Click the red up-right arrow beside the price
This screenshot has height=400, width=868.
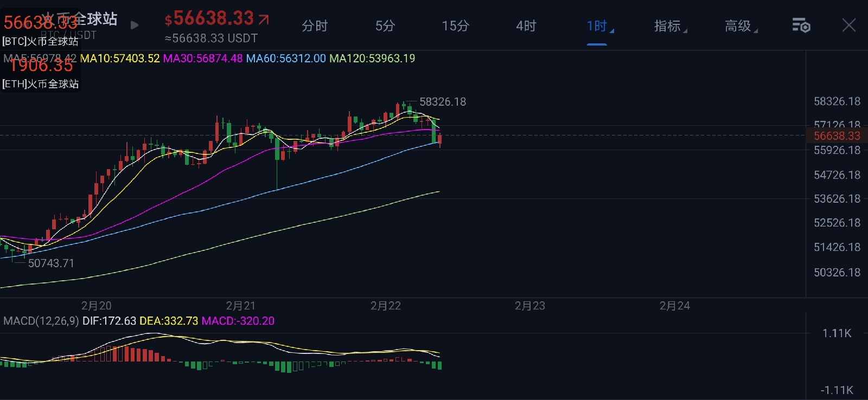tap(264, 20)
